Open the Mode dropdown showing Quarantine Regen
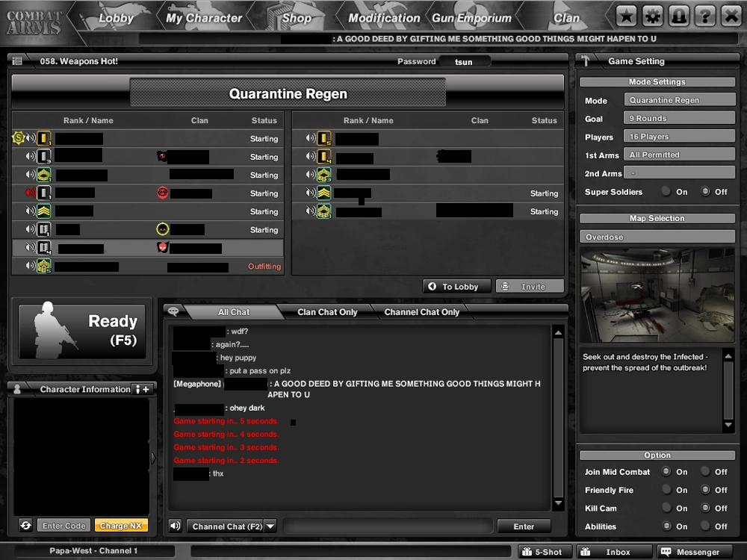This screenshot has height=560, width=747. point(679,100)
